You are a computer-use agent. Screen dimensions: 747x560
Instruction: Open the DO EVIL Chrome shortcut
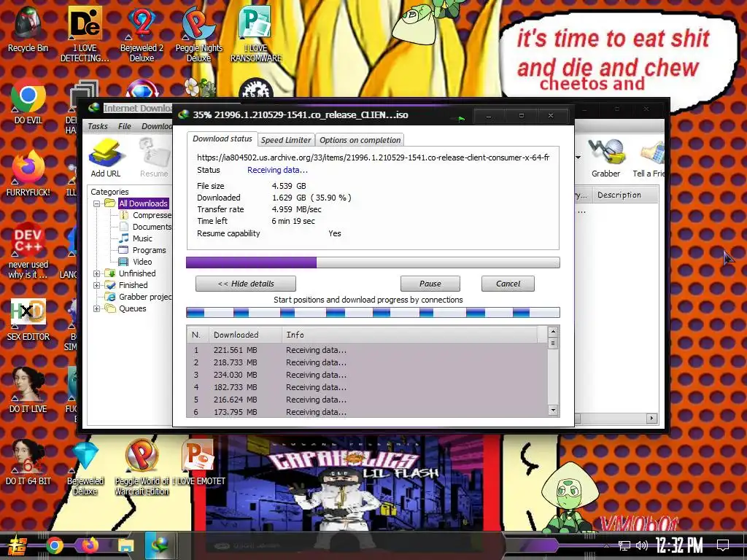[28, 101]
